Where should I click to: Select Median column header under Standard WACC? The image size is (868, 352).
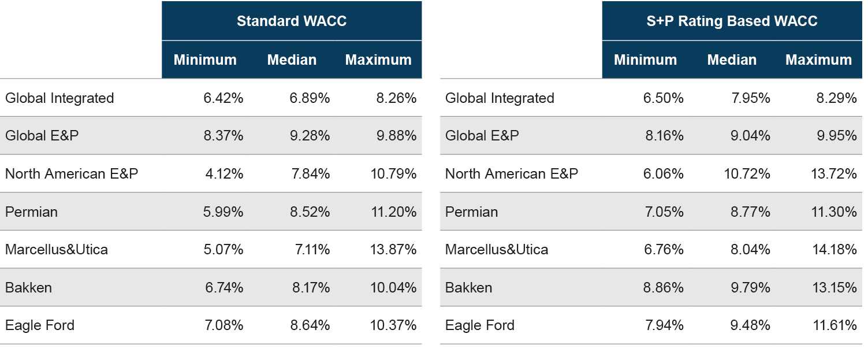coord(292,60)
